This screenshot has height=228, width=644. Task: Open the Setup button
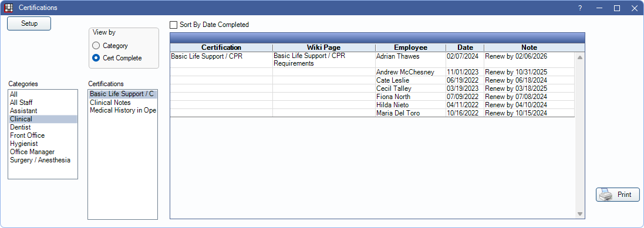29,23
